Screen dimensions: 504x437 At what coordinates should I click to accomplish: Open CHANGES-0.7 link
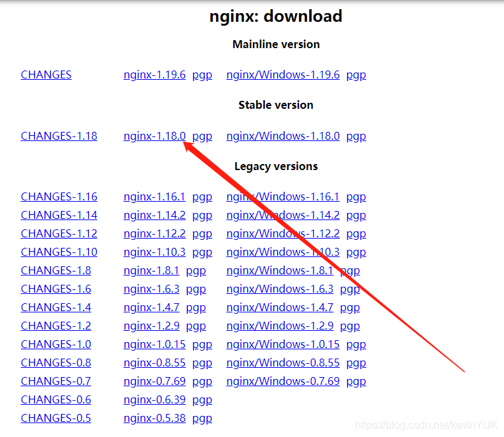pos(56,381)
